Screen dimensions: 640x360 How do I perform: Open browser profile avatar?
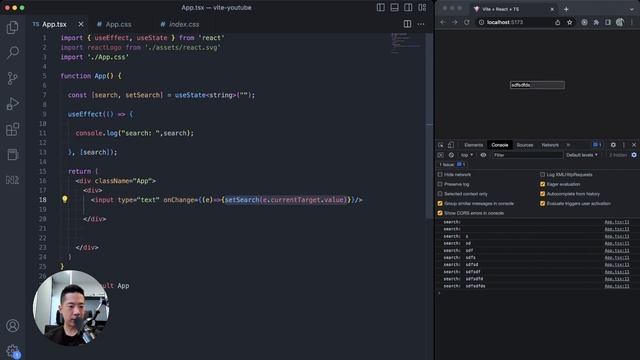click(620, 22)
